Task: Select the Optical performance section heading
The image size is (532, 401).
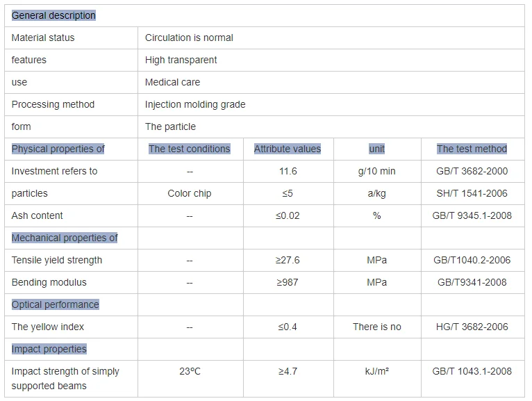Action: coord(56,304)
